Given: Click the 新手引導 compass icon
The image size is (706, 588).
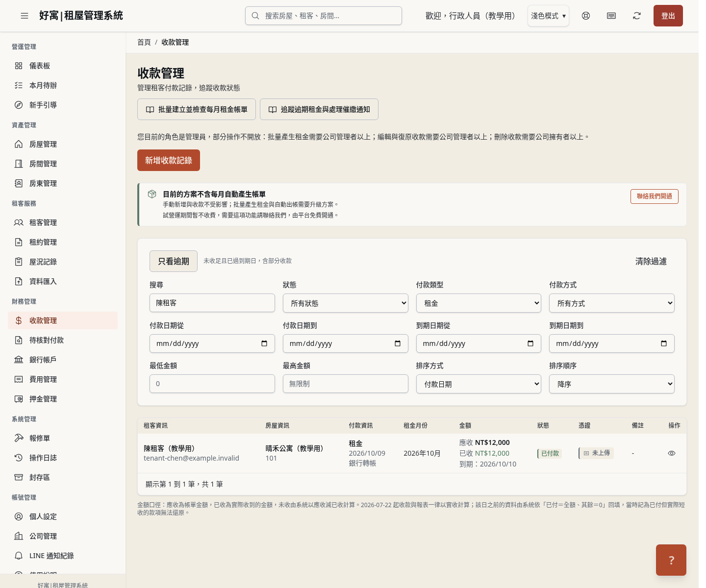Looking at the screenshot, I should (19, 105).
